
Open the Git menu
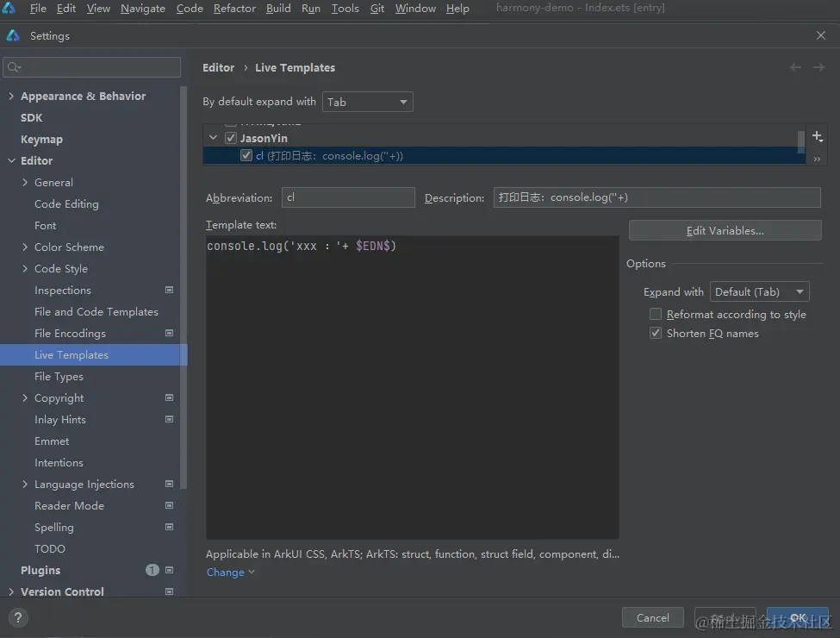(377, 8)
